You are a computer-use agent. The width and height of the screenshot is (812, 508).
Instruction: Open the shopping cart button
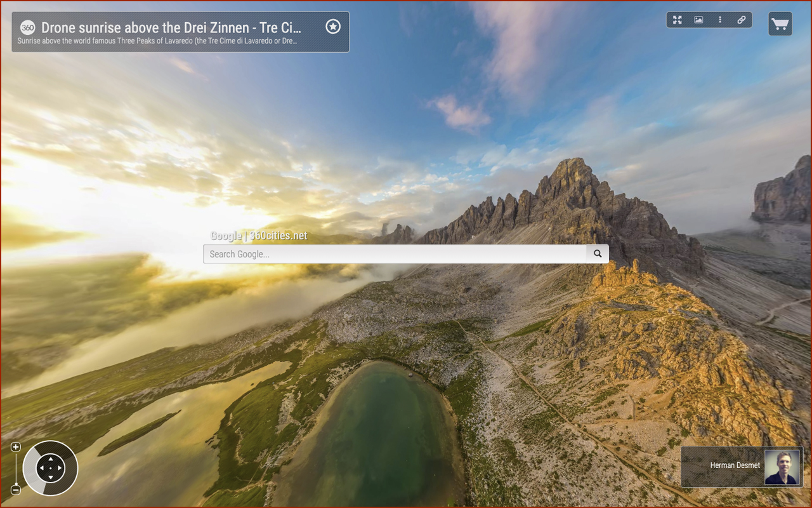click(x=780, y=24)
